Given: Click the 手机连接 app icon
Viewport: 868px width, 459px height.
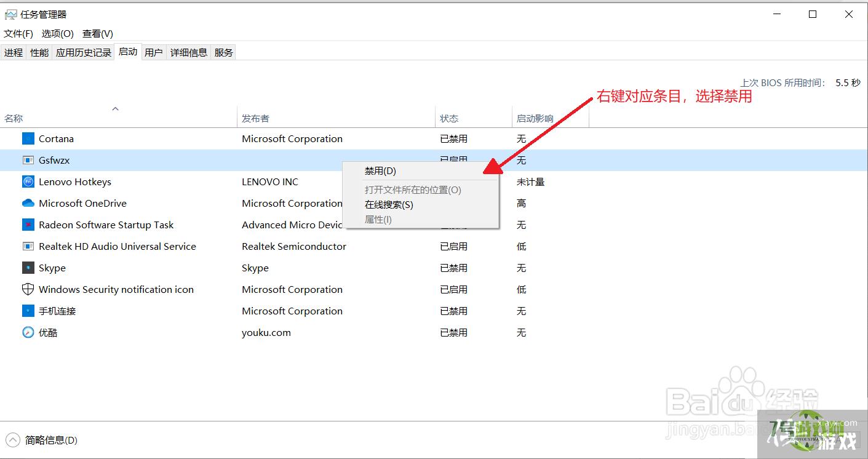Looking at the screenshot, I should pyautogui.click(x=28, y=311).
